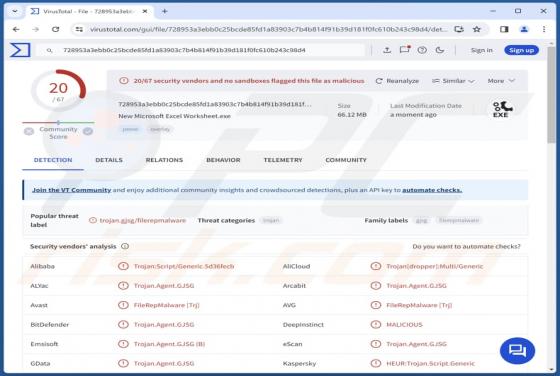Vote positive with the community check icon
Viewport: 560px width, 376px height.
[x=88, y=131]
